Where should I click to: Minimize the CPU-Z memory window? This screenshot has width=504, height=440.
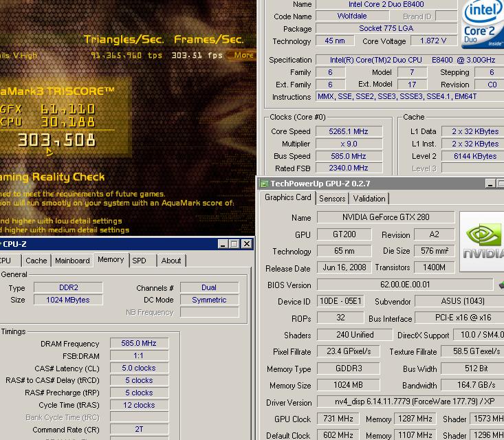point(223,244)
